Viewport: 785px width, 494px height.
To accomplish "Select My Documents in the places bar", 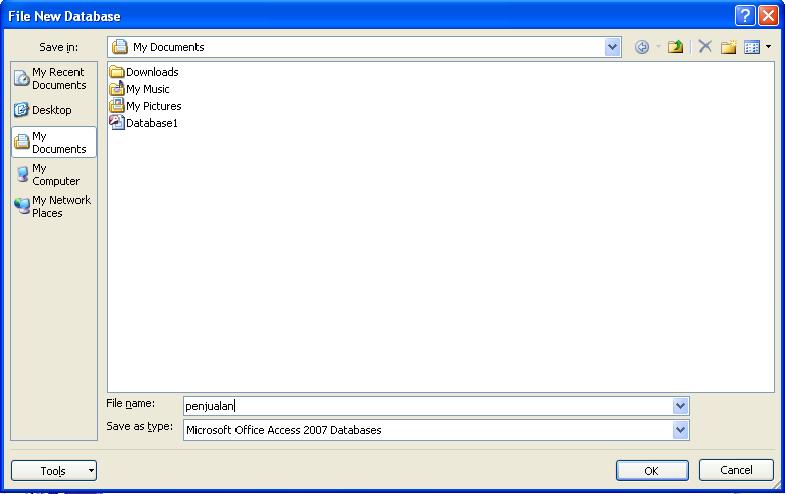I will (x=54, y=142).
